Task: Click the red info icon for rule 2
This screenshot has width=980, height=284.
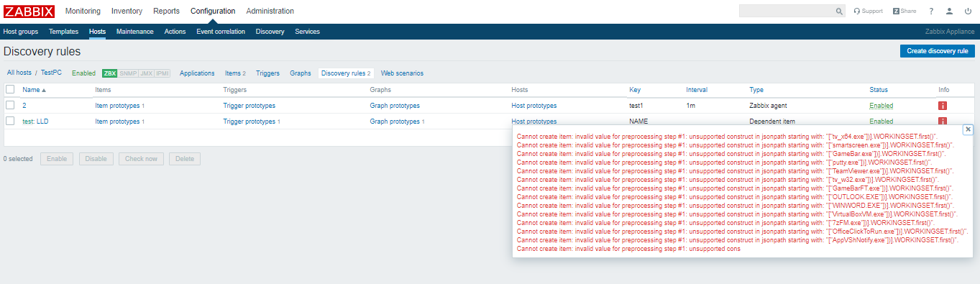Action: click(943, 106)
